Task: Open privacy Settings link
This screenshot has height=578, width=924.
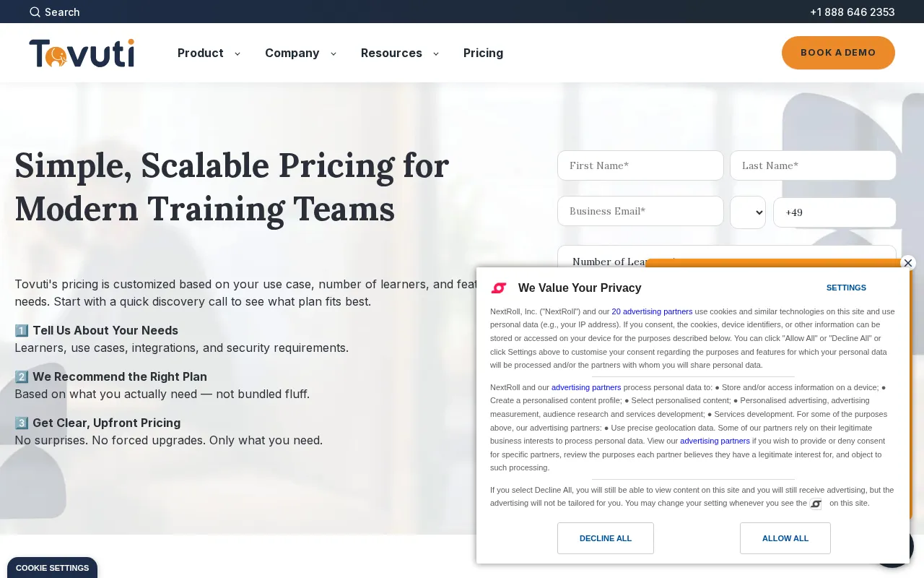Action: coord(846,288)
